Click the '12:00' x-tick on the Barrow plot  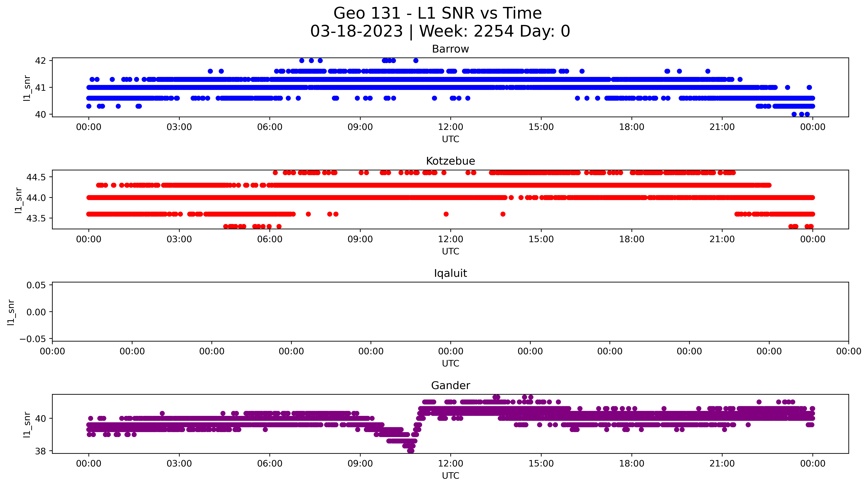click(451, 127)
